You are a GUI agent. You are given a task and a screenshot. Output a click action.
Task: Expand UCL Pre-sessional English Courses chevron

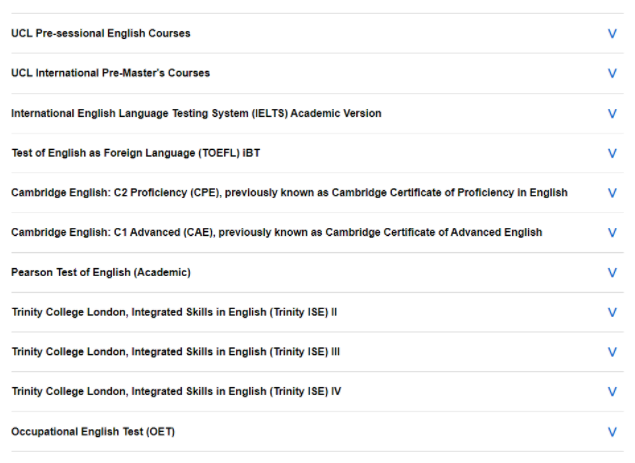[x=612, y=34]
